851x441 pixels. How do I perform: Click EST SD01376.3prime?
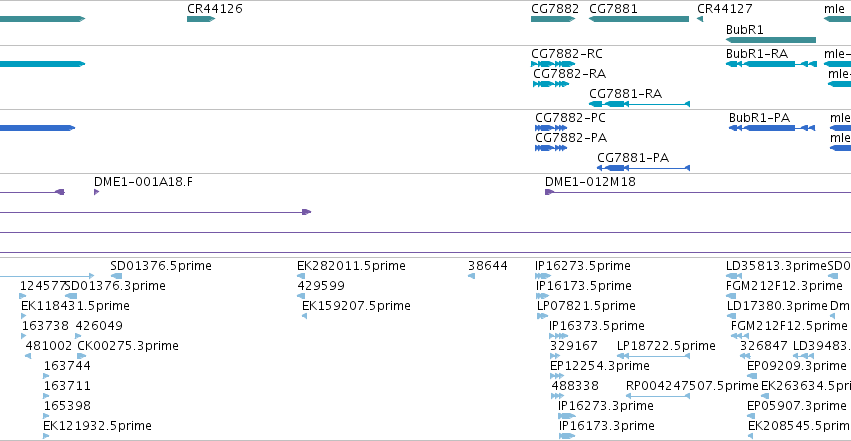(71, 296)
